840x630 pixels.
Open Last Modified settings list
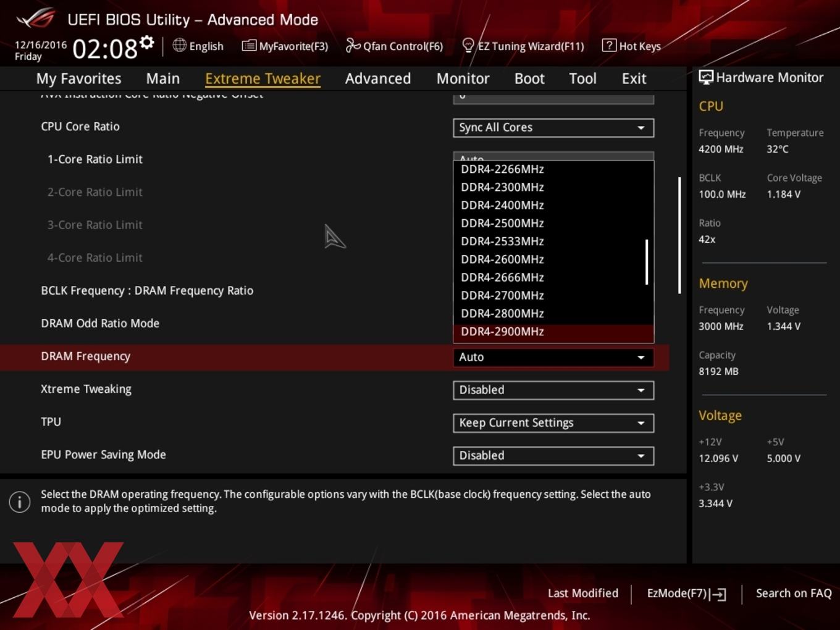coord(582,593)
